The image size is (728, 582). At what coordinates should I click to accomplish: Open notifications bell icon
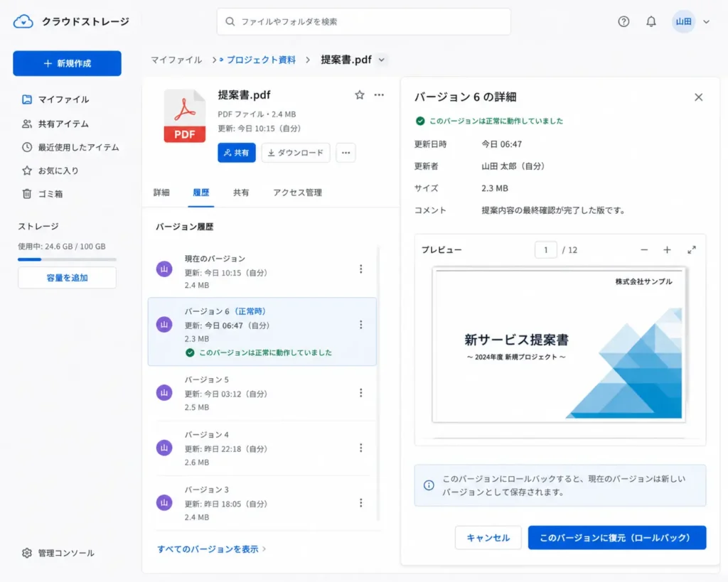(x=651, y=21)
